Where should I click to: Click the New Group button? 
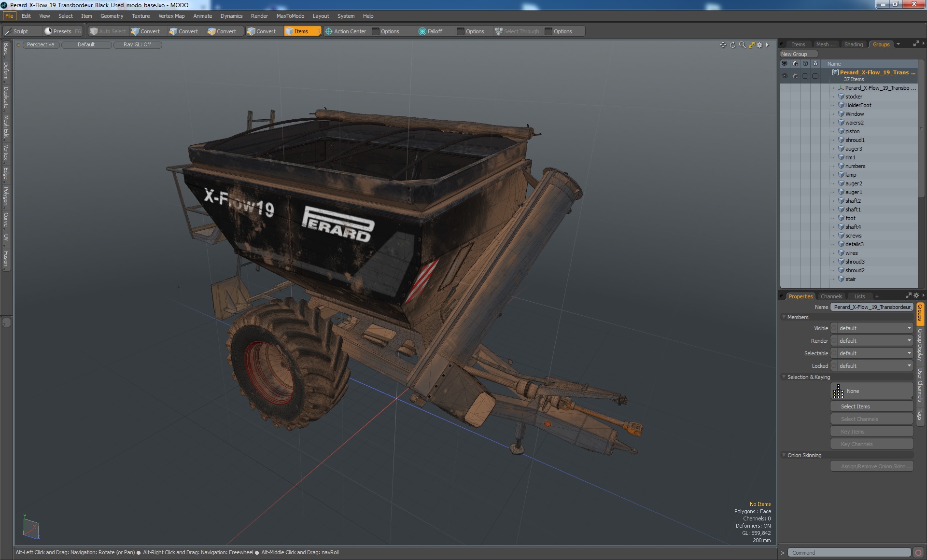(x=798, y=54)
